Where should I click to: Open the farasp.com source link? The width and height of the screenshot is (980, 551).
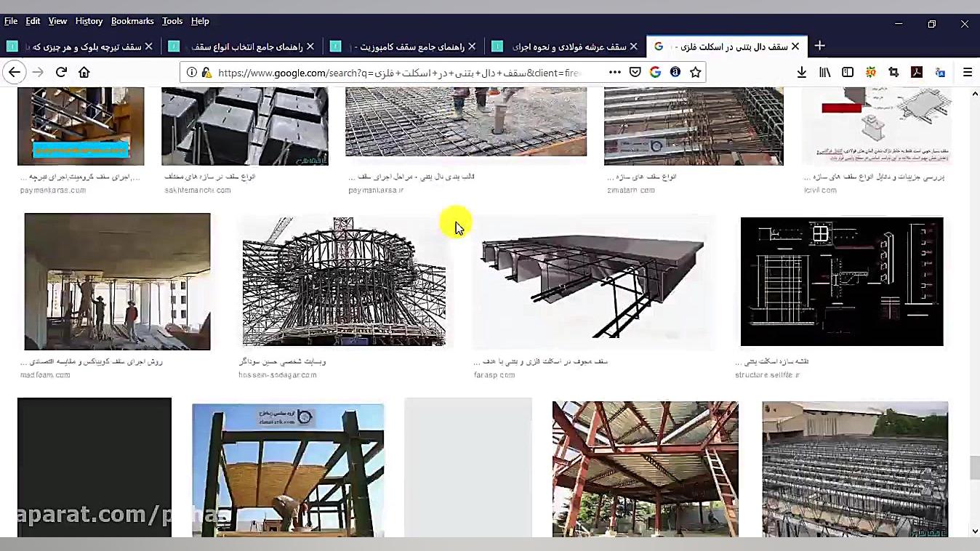pos(494,375)
